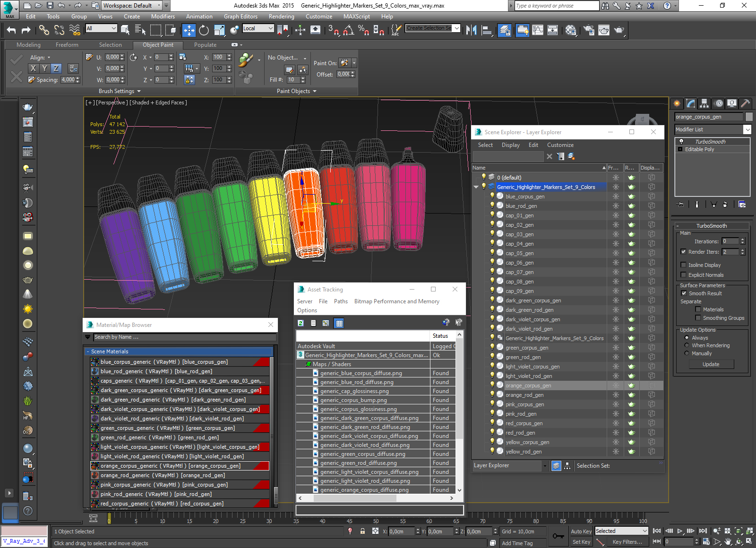Click Key Filters button
756x548 pixels.
coord(627,542)
